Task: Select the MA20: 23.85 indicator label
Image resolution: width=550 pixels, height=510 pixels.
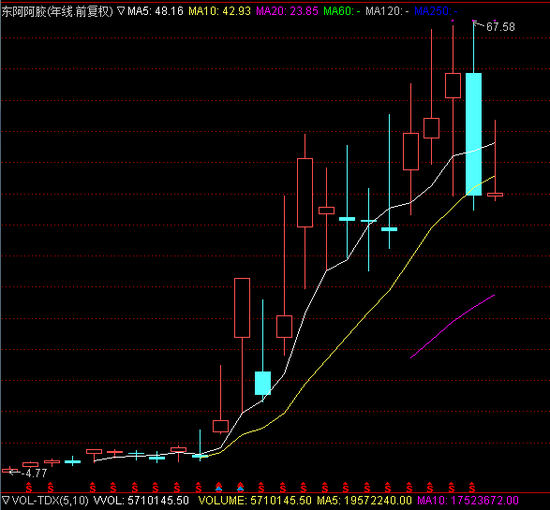Action: coord(287,11)
